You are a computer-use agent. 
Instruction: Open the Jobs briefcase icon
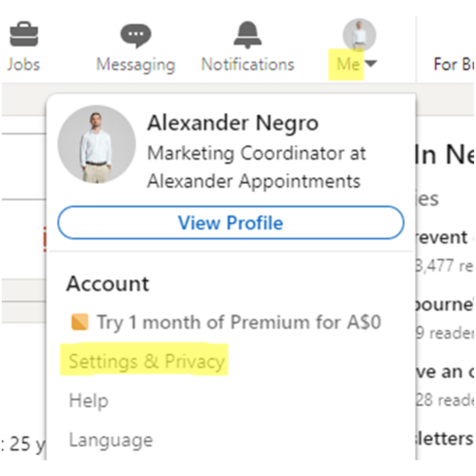[x=24, y=34]
